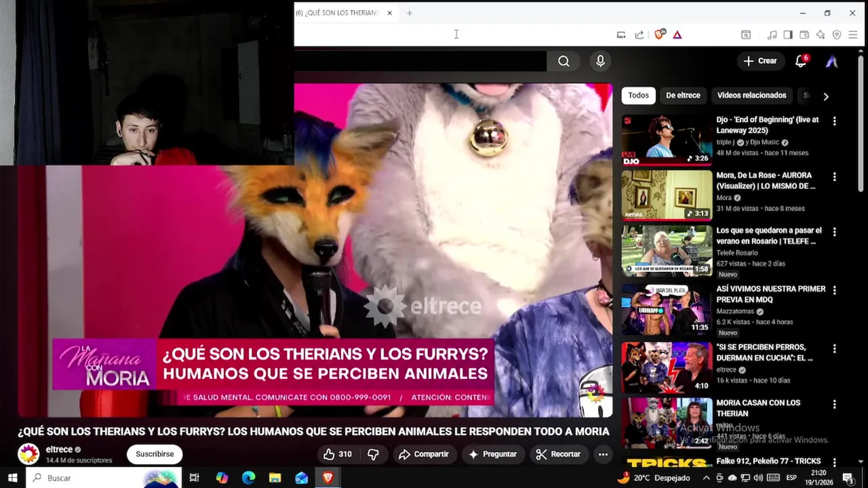
Task: Open Copilot from the taskbar
Action: point(222,478)
